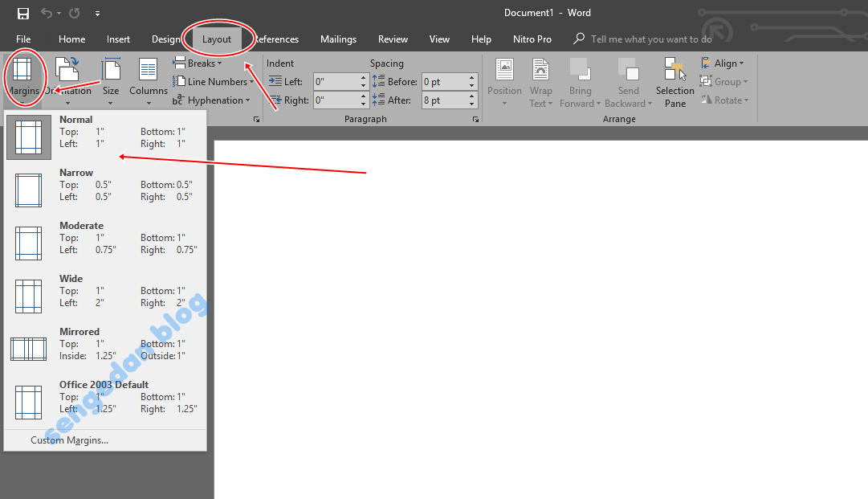This screenshot has height=499, width=868.
Task: Click the Indent Left value field
Action: coord(336,82)
